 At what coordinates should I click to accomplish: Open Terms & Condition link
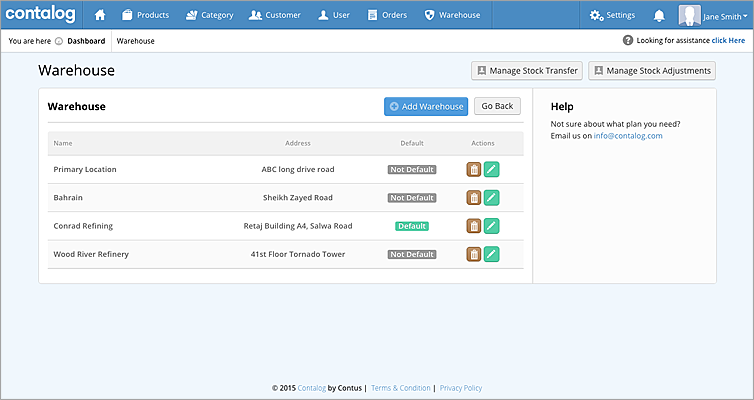[401, 388]
